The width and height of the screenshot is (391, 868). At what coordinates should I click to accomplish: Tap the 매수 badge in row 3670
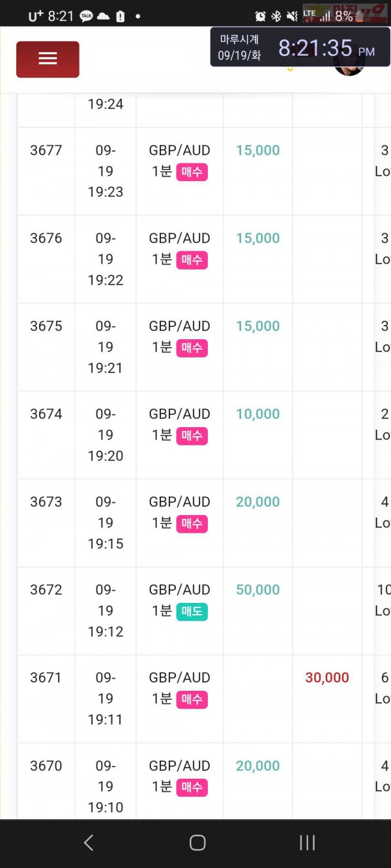[192, 787]
